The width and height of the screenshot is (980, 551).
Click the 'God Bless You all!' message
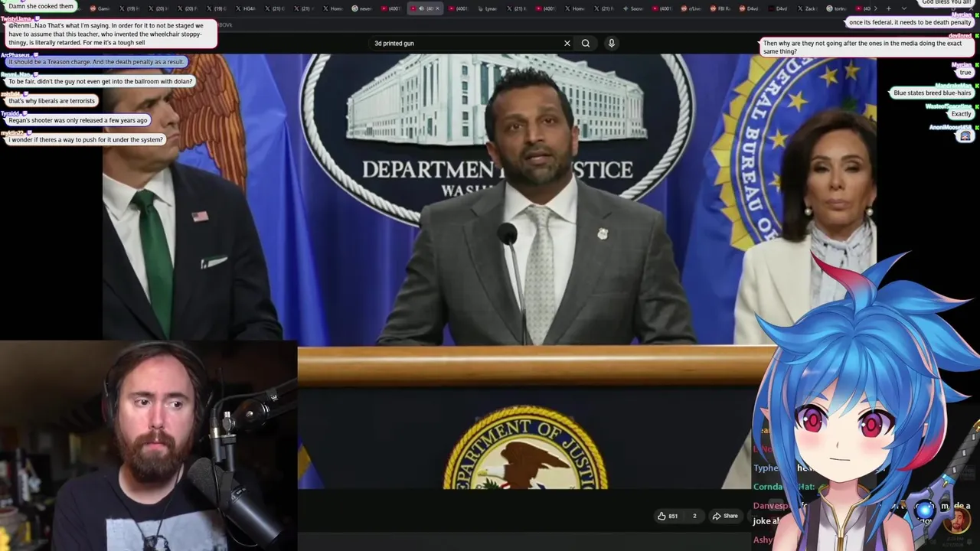946,2
